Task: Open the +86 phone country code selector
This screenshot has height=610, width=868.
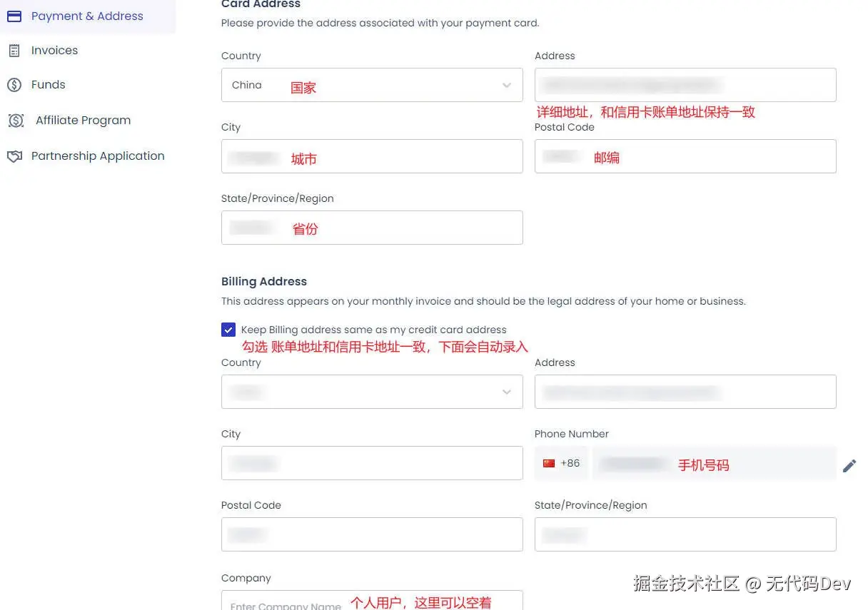Action: click(x=561, y=462)
